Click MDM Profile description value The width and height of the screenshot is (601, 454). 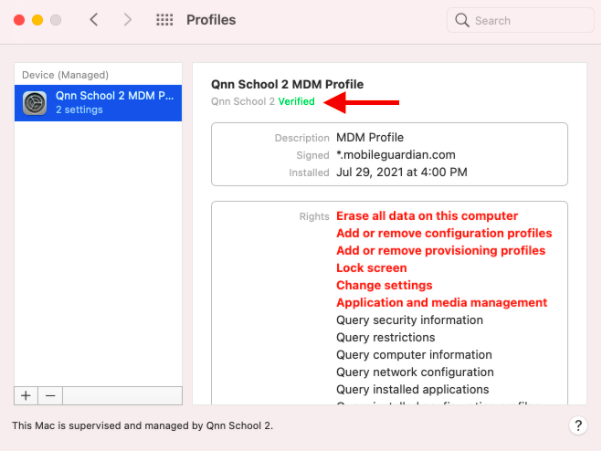point(370,137)
